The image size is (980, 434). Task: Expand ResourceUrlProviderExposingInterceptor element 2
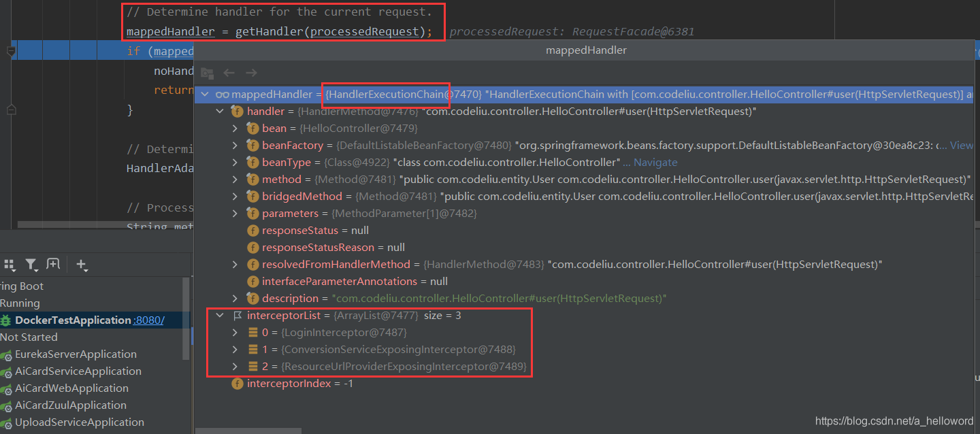point(235,367)
